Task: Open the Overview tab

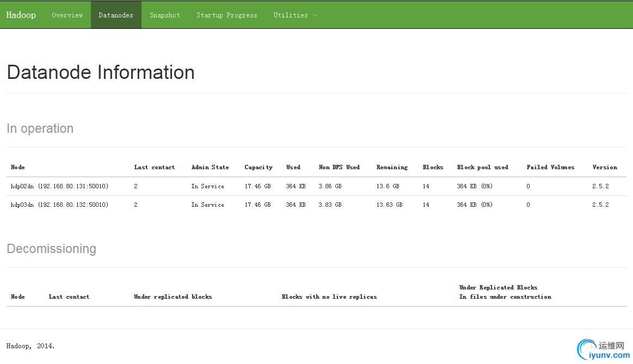Action: coord(67,15)
